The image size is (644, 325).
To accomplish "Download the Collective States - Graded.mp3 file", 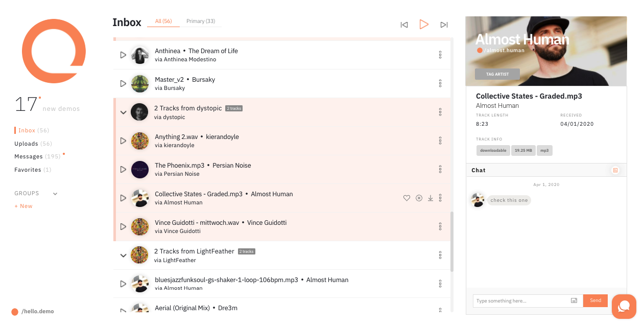I will pos(431,198).
